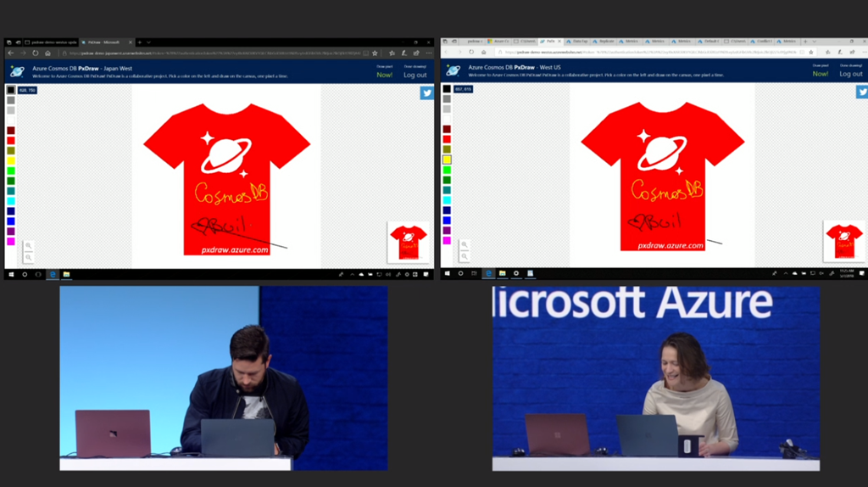Image resolution: width=868 pixels, height=487 pixels.
Task: Expand tab previews chevron in right browser
Action: [x=814, y=41]
